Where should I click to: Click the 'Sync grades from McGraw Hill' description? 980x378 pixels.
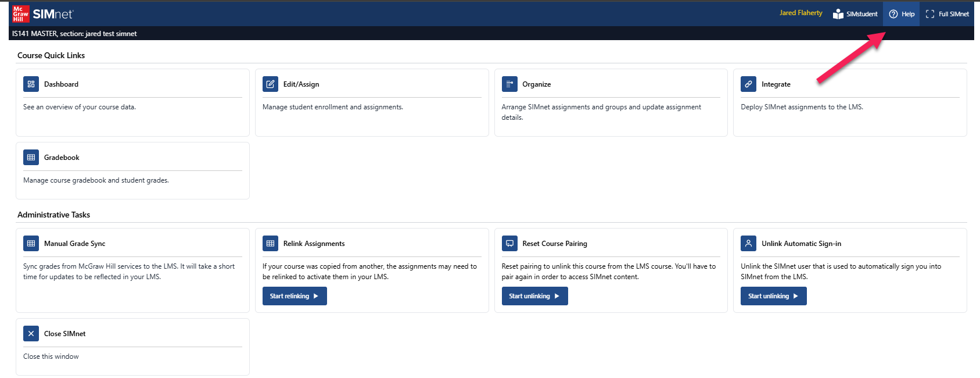coord(129,272)
